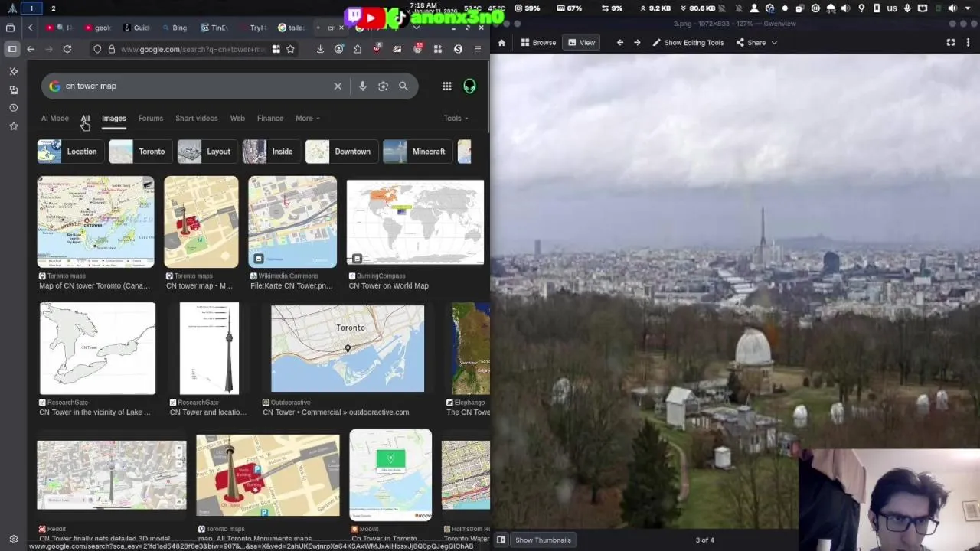Filter images by Downtown chip
The height and width of the screenshot is (551, 980).
340,152
